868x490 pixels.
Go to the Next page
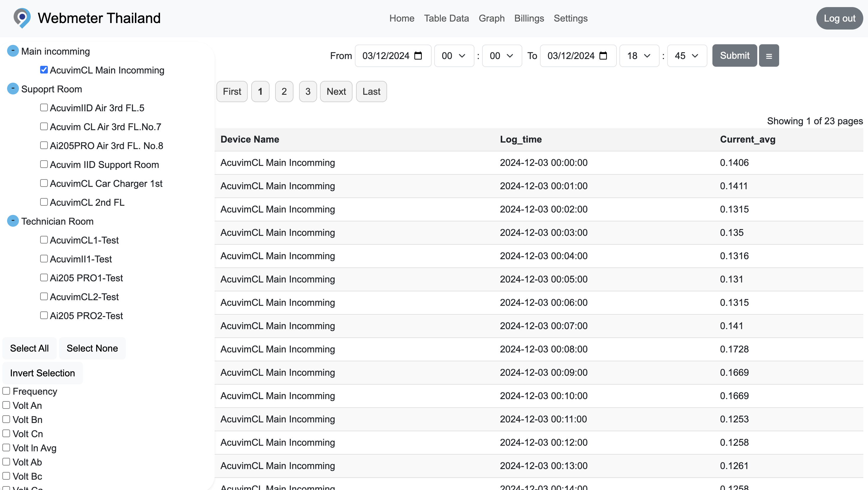336,91
